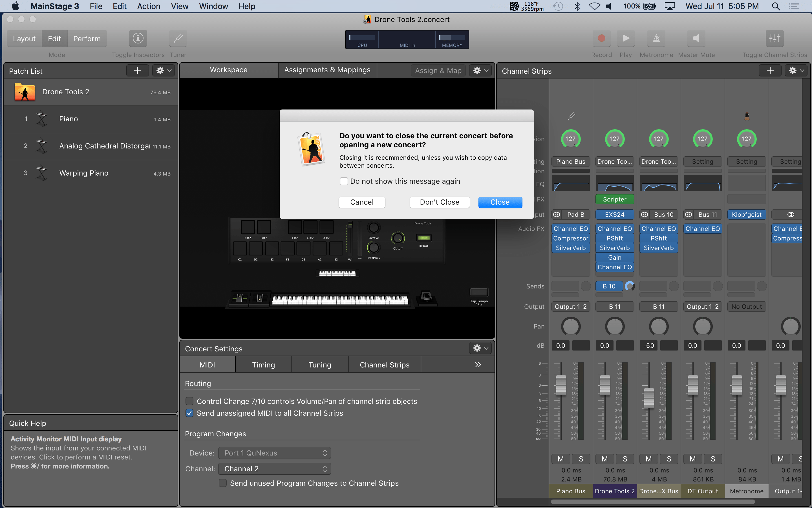Open Notification Center list icon

click(x=794, y=6)
